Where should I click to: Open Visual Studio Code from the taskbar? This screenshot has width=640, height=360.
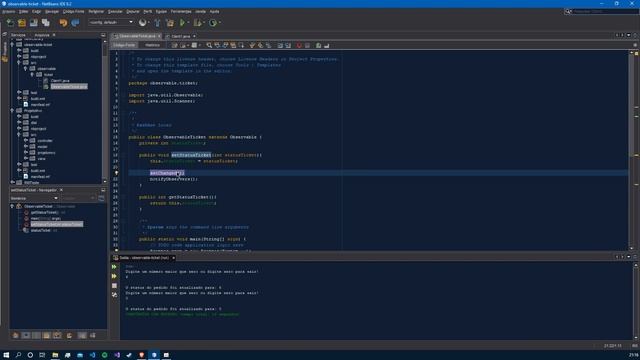92,355
